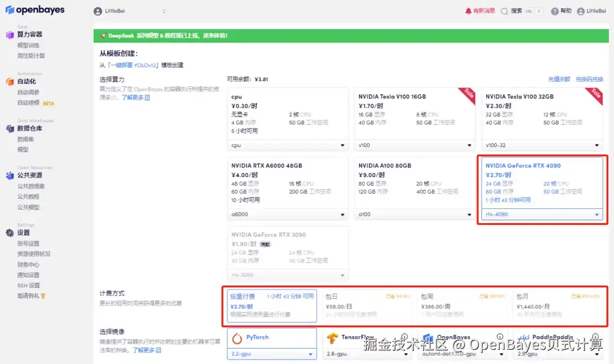The height and width of the screenshot is (364, 614).
Task: Open the rtx-4090 variant dropdown
Action: coord(542,215)
